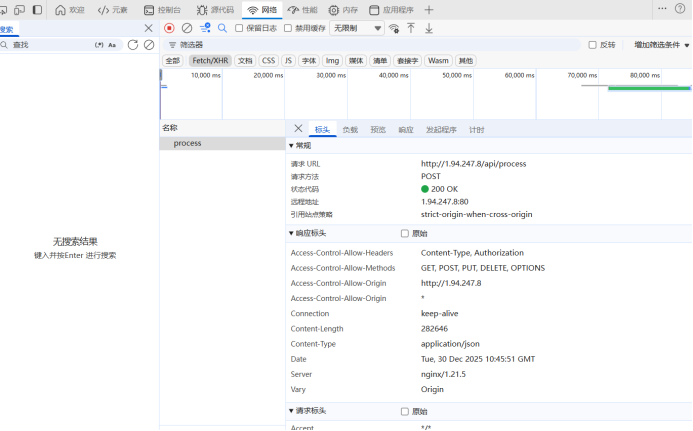
Task: Filter requests by 媒体
Action: [356, 61]
